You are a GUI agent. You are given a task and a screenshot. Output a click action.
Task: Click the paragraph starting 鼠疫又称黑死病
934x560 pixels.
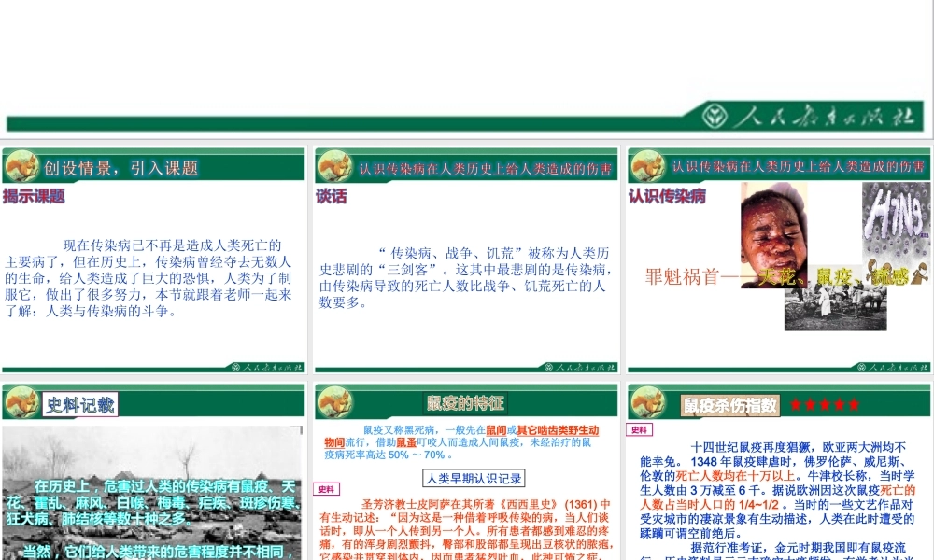point(461,442)
